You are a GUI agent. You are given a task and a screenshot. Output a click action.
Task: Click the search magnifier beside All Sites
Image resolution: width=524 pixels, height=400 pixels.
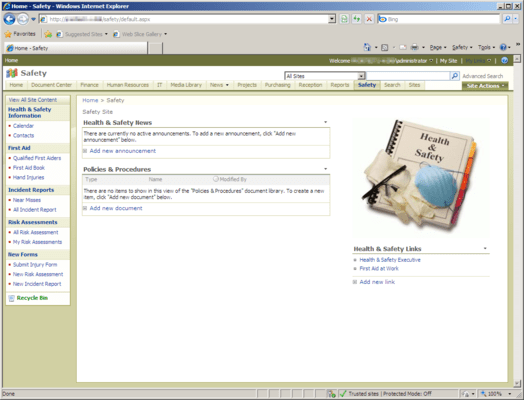[x=454, y=76]
